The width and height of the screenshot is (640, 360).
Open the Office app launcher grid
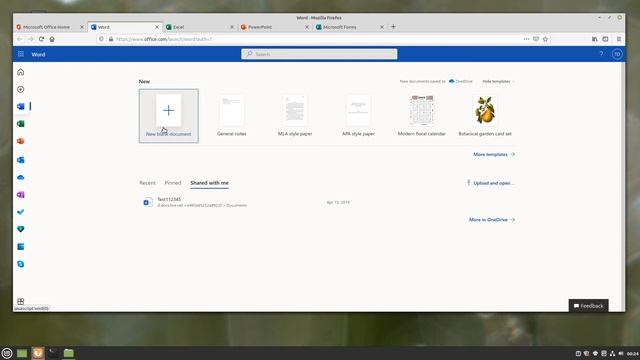click(x=21, y=54)
